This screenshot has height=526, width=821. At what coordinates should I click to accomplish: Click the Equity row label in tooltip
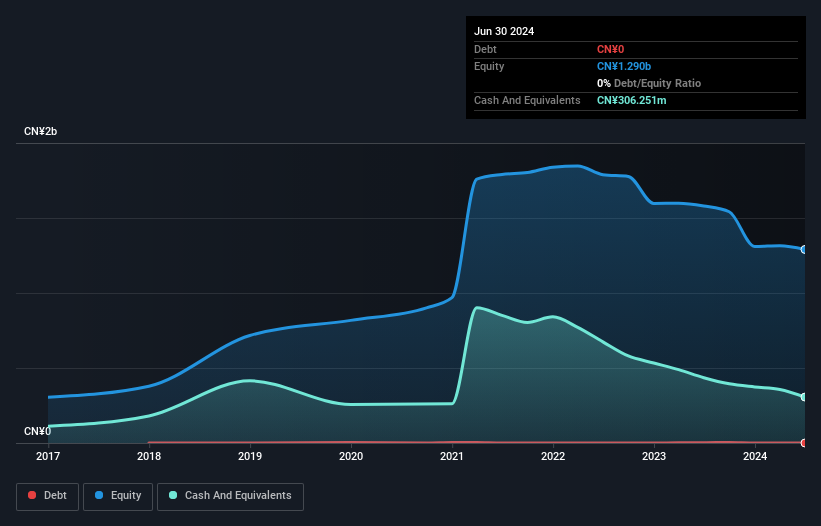pos(489,66)
